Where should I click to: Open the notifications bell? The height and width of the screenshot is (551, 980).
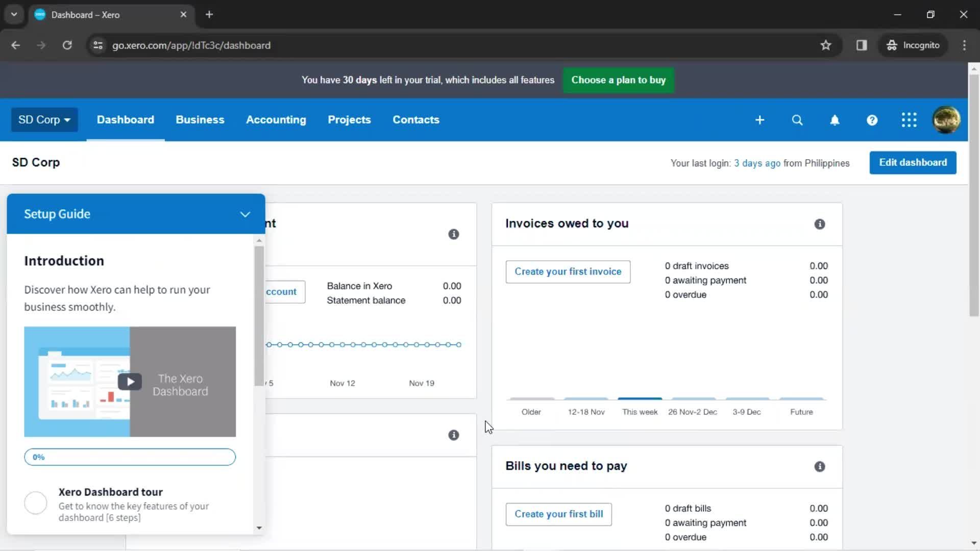click(835, 120)
